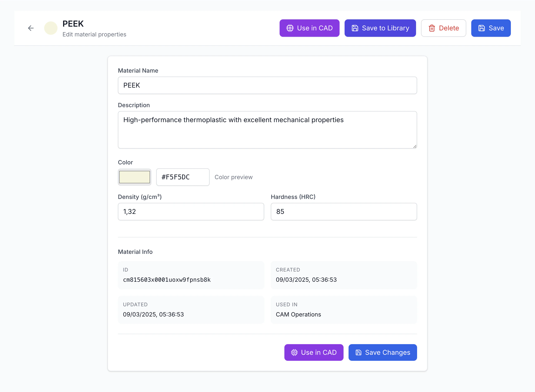
Task: Click the USED IN caption
Action: click(x=286, y=304)
